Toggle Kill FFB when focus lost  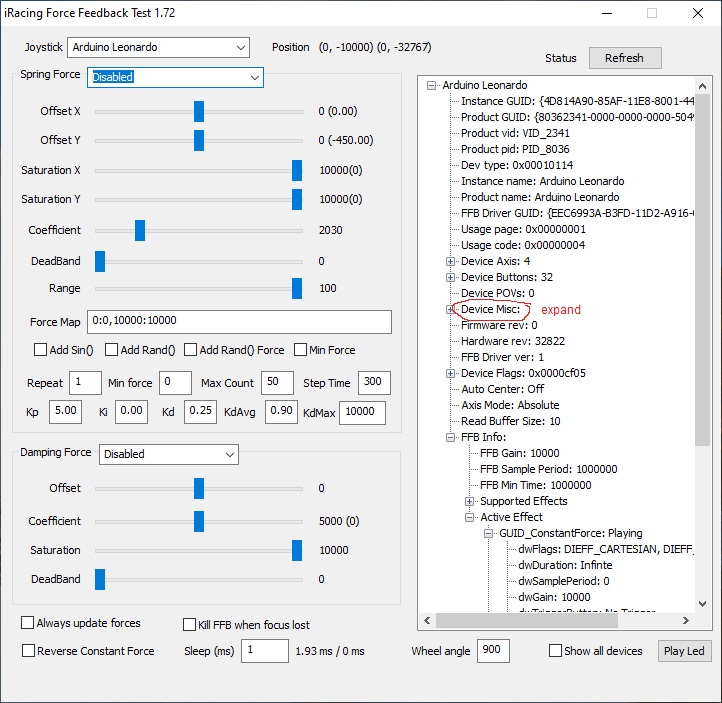tap(189, 625)
